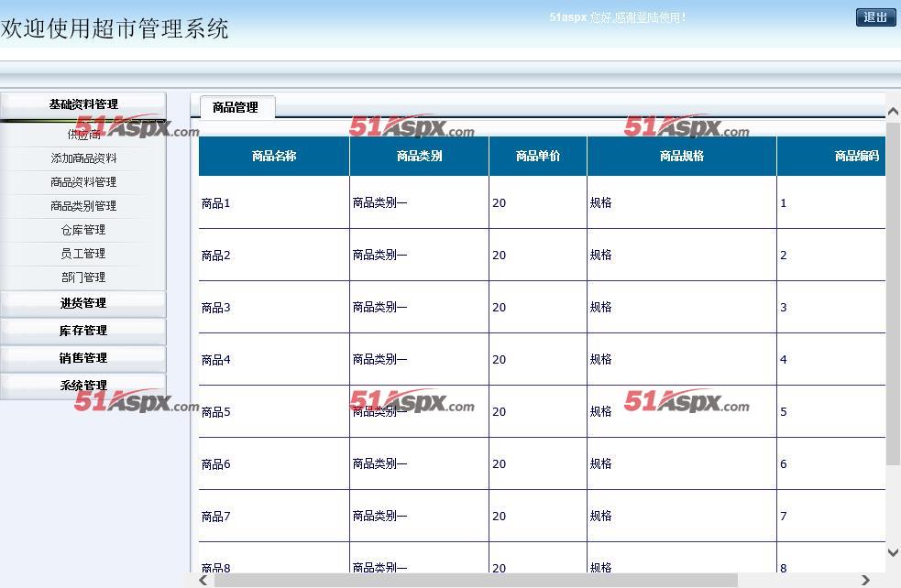The width and height of the screenshot is (901, 588).
Task: Click the scrollbar down arrow
Action: click(x=892, y=552)
